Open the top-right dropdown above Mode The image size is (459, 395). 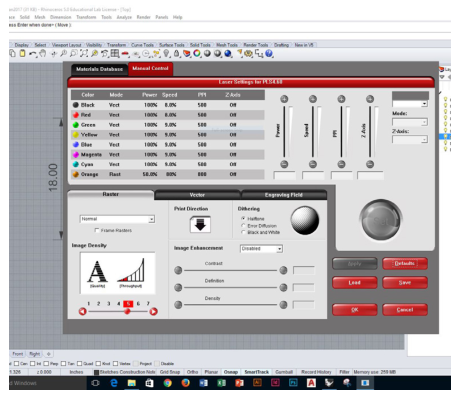point(410,104)
